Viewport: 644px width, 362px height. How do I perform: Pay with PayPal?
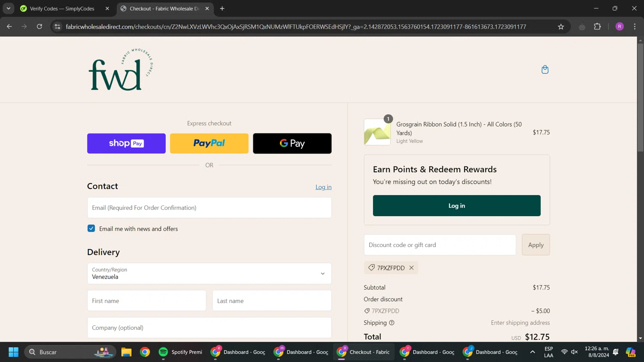(x=209, y=143)
